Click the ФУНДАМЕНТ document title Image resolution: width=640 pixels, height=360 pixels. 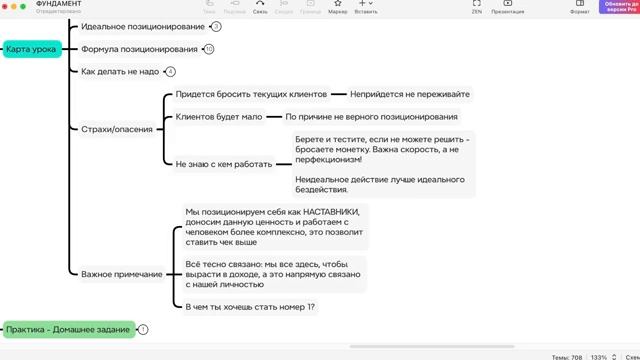tap(58, 3)
